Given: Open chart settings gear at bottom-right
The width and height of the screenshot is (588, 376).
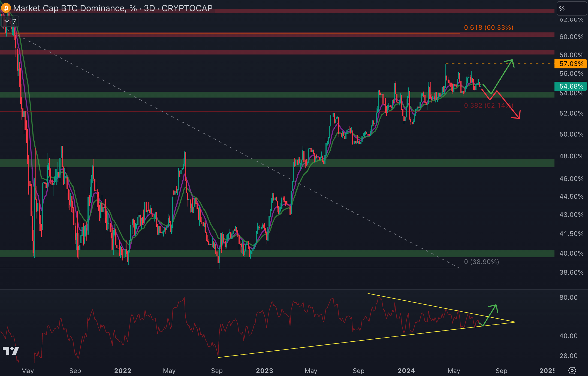Looking at the screenshot, I should (x=572, y=371).
